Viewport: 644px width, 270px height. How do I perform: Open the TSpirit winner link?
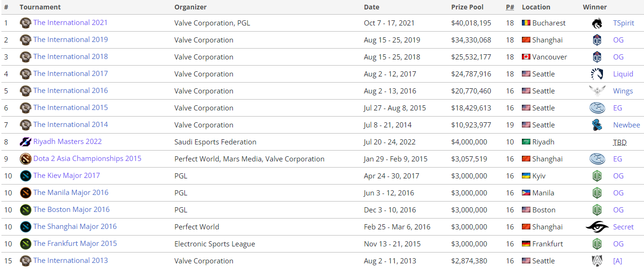click(x=623, y=23)
